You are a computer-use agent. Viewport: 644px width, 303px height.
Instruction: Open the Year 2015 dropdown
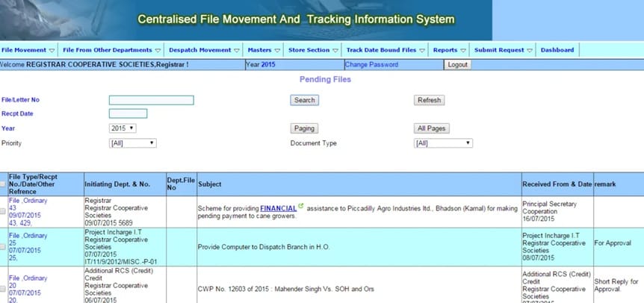123,128
